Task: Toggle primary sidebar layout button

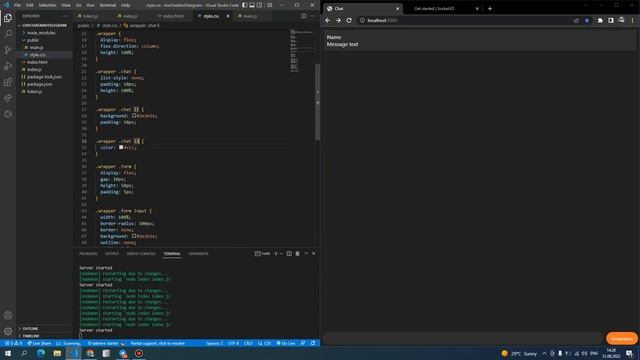Action: pos(244,5)
